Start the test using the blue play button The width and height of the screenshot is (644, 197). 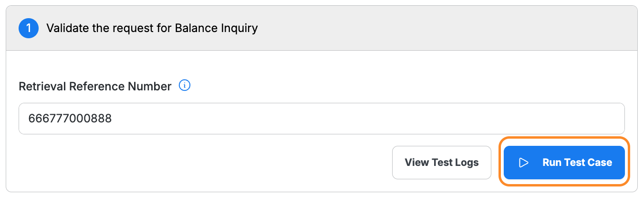(564, 163)
